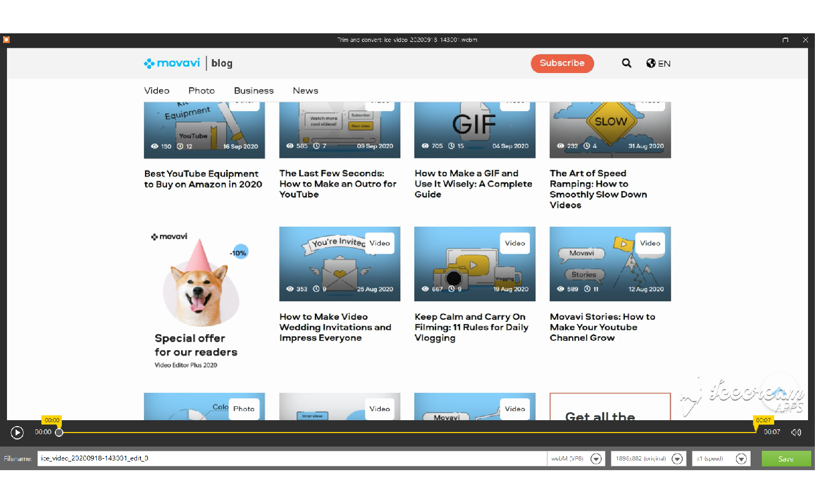
Task: Click the GIF article thumbnail
Action: coord(475,129)
